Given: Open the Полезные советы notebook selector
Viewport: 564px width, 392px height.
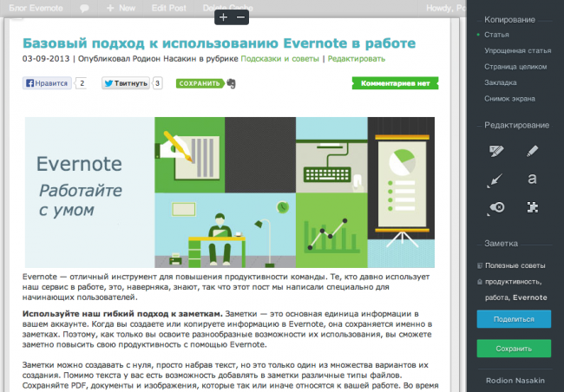Looking at the screenshot, I should pyautogui.click(x=515, y=265).
